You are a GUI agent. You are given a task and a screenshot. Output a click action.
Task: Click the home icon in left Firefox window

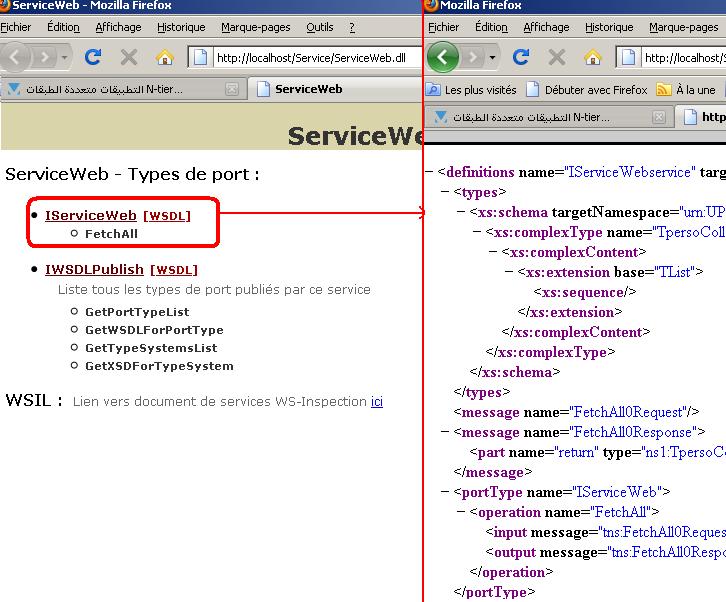164,57
